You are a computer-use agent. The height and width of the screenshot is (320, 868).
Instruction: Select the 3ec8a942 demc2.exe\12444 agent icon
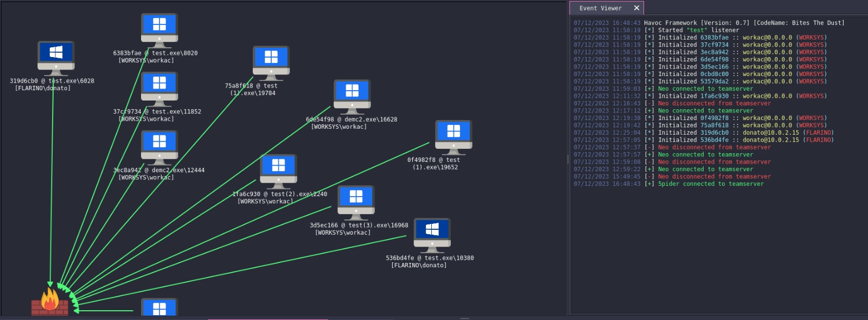click(x=159, y=148)
